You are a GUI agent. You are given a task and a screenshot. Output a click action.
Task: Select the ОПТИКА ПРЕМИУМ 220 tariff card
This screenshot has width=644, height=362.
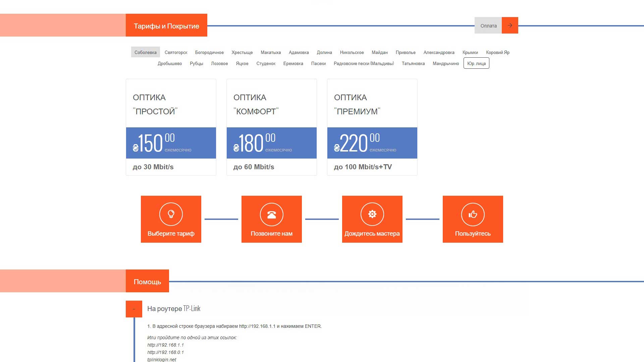[x=372, y=127]
